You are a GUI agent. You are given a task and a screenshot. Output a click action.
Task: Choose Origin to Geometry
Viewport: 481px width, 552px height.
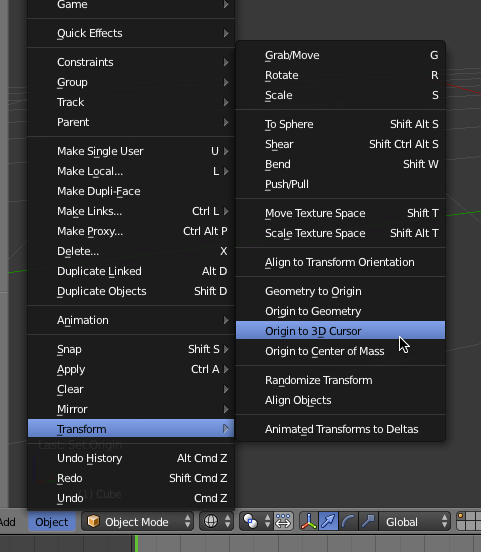coord(341,311)
